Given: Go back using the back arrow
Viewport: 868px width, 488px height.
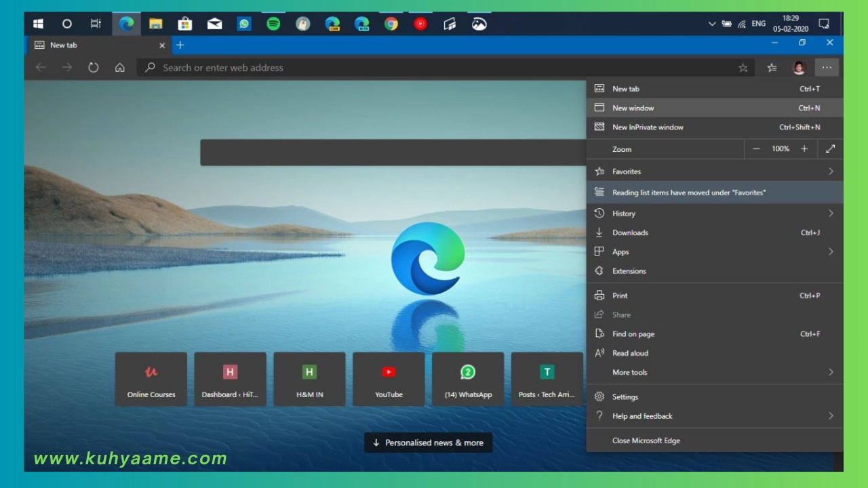Looking at the screenshot, I should coord(41,68).
